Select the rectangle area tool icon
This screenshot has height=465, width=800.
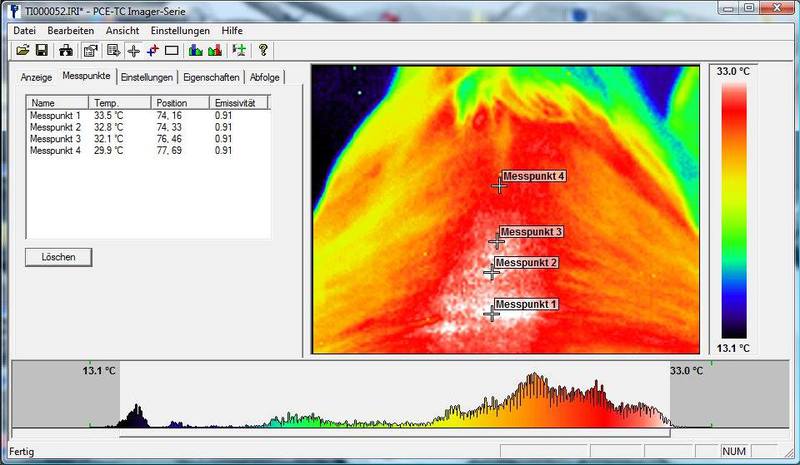pyautogui.click(x=171, y=50)
